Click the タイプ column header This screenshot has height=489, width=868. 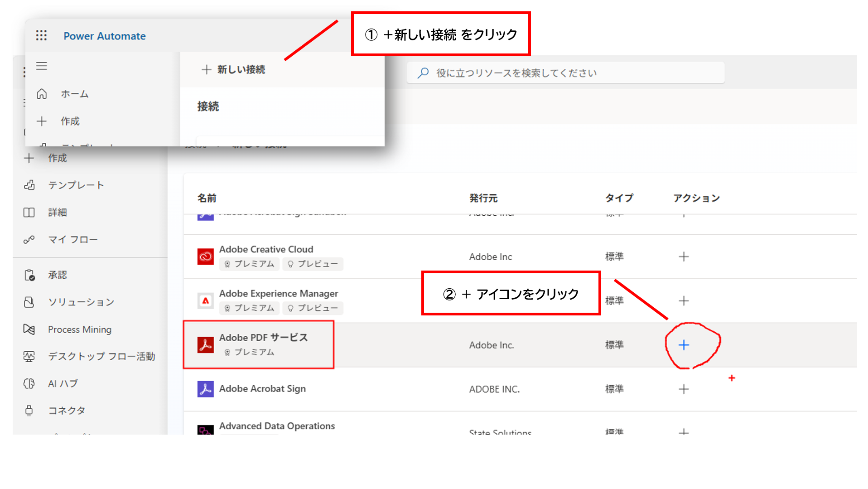pyautogui.click(x=619, y=198)
